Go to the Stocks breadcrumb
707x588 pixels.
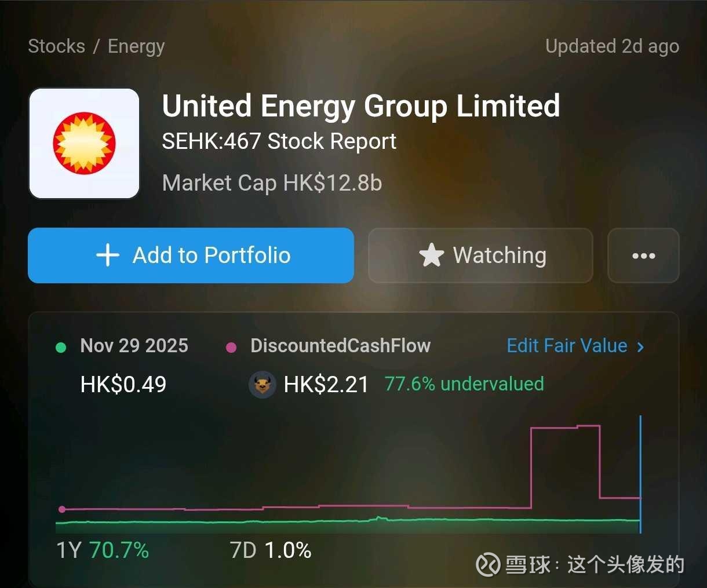point(56,46)
